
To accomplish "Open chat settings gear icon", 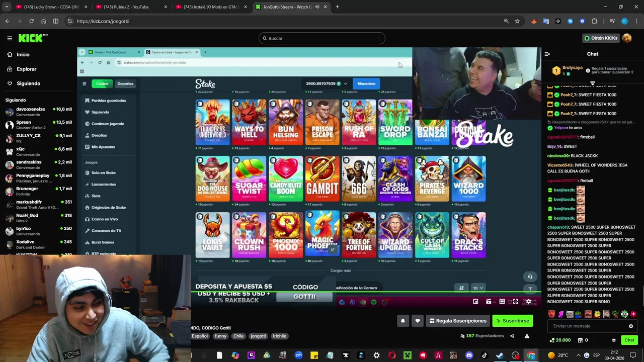I will coord(614,340).
